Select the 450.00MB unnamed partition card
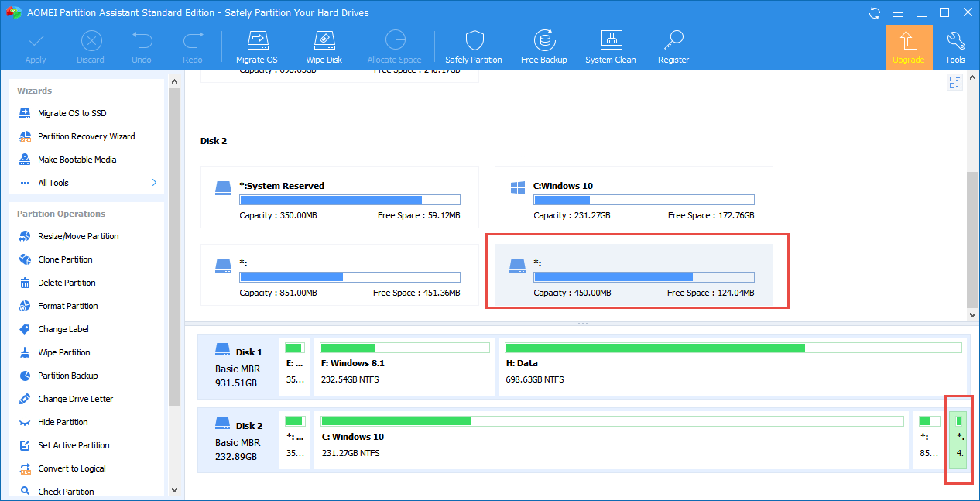This screenshot has width=980, height=501. click(634, 275)
